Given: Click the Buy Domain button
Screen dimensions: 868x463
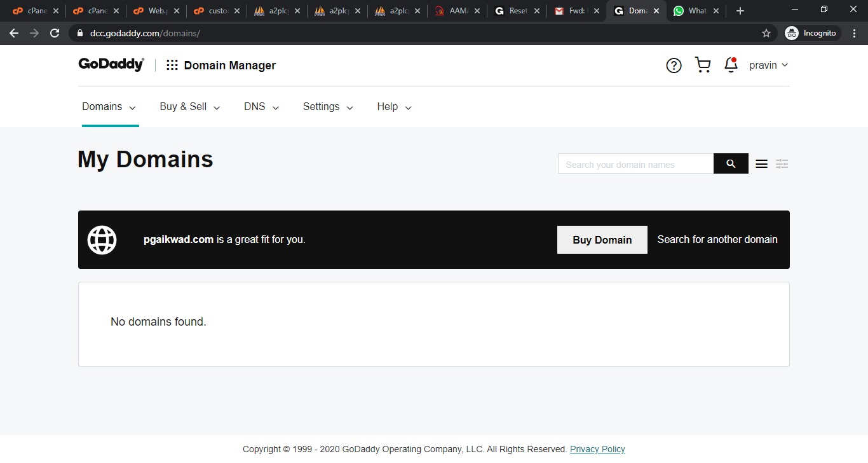Looking at the screenshot, I should coord(602,240).
